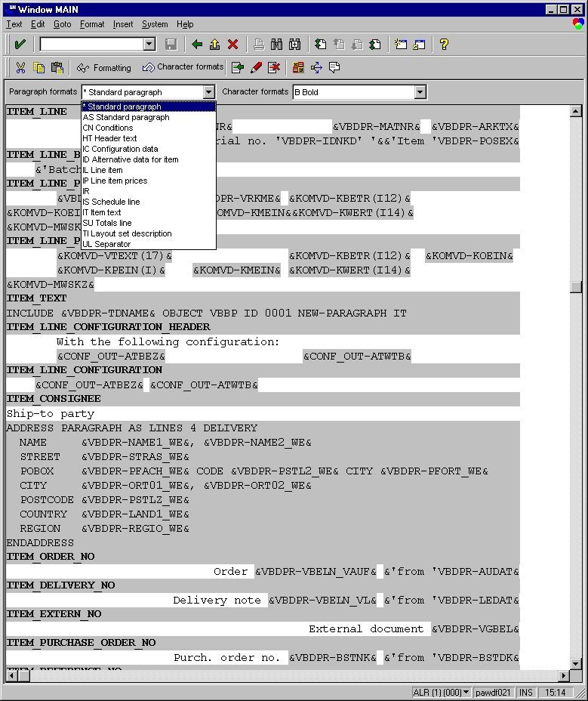Click the Character formats toolbar button
This screenshot has width=588, height=701.
(183, 67)
